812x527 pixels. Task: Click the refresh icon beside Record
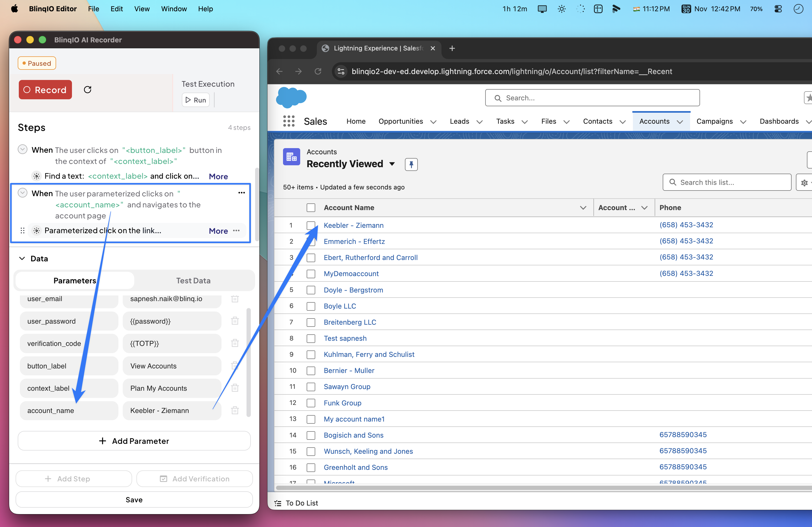[x=88, y=90]
